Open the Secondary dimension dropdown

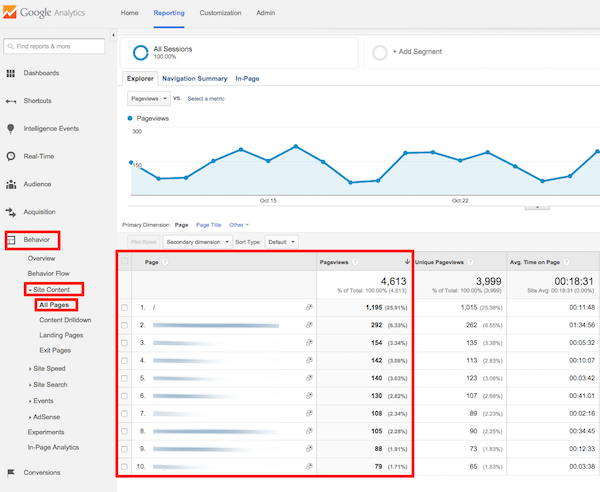194,241
